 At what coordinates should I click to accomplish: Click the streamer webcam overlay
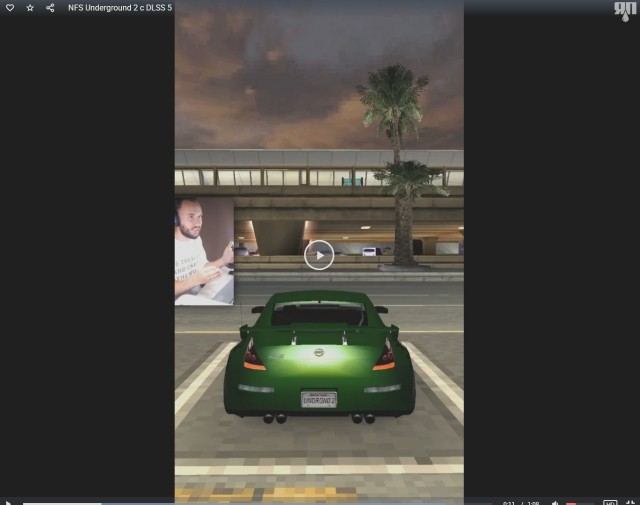(x=204, y=251)
